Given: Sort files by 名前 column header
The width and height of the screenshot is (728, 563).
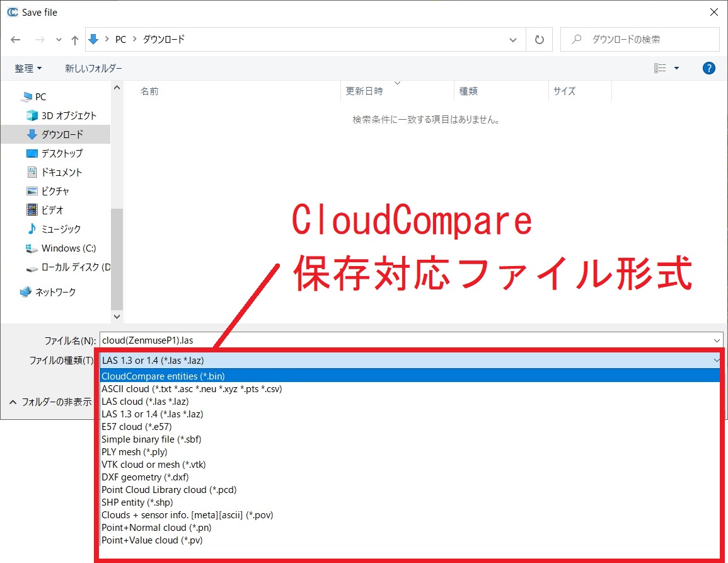Looking at the screenshot, I should (149, 91).
